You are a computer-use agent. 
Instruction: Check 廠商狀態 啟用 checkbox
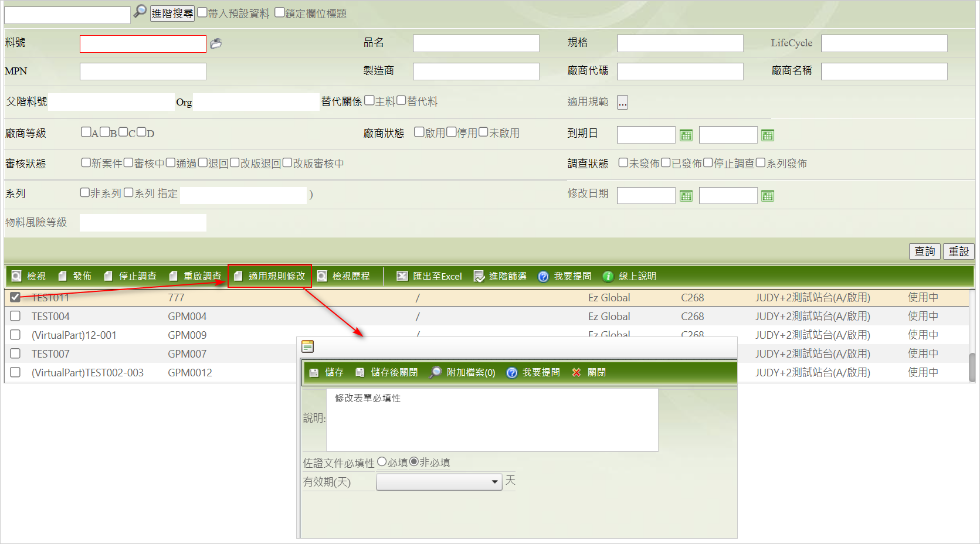[x=419, y=132]
